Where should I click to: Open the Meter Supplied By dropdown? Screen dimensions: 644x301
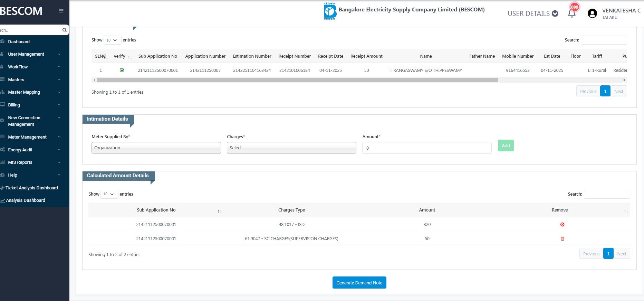coord(156,148)
